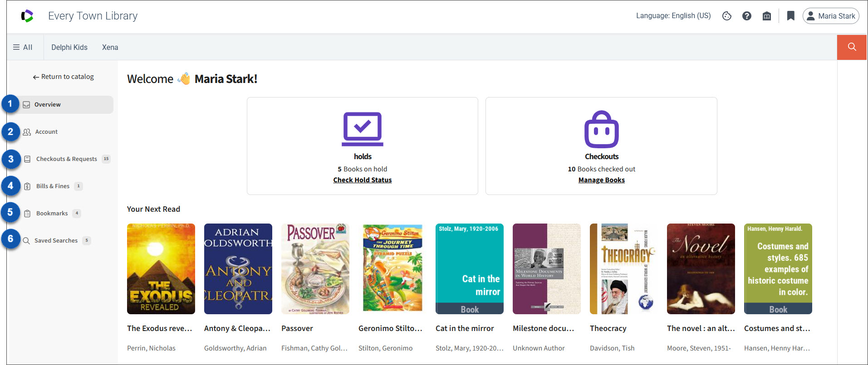This screenshot has height=365, width=868.
Task: Click the Bills & Fines clipboard icon
Action: tap(27, 186)
